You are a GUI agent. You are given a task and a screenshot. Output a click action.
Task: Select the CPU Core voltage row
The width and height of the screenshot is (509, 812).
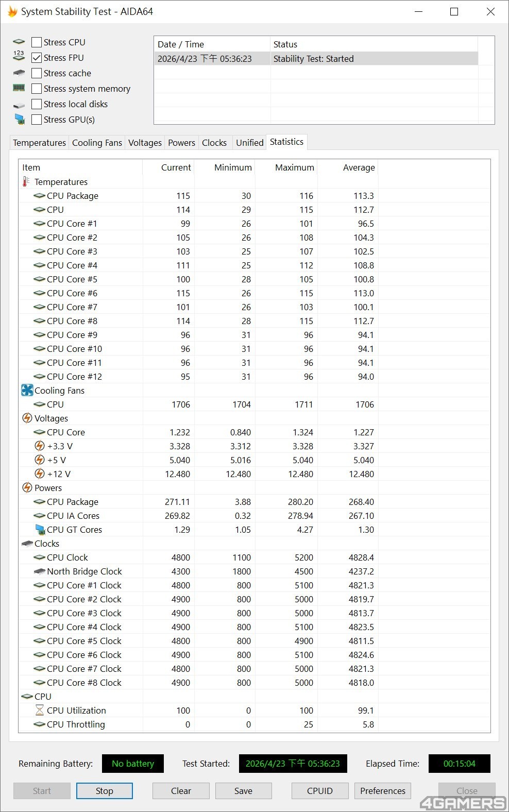click(254, 432)
